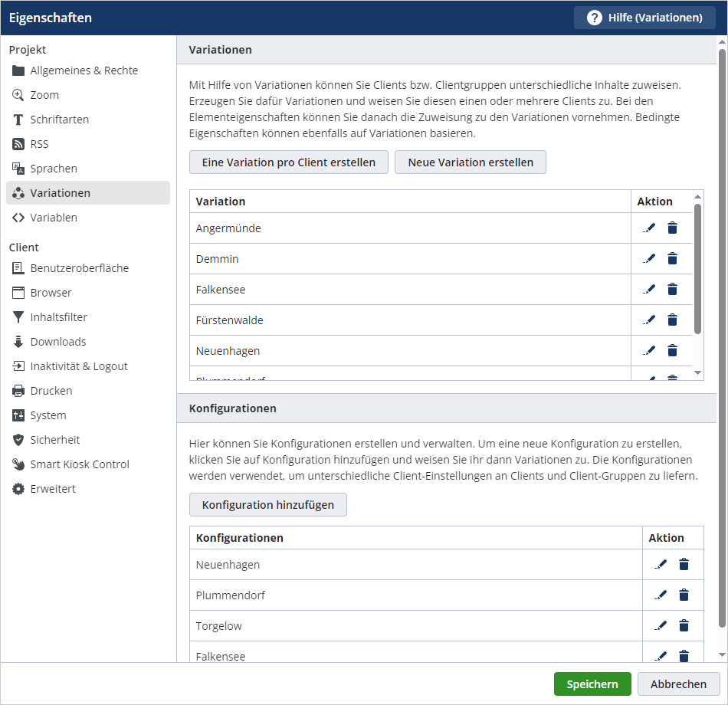Open Allgemeines & Rechte section

[x=84, y=70]
